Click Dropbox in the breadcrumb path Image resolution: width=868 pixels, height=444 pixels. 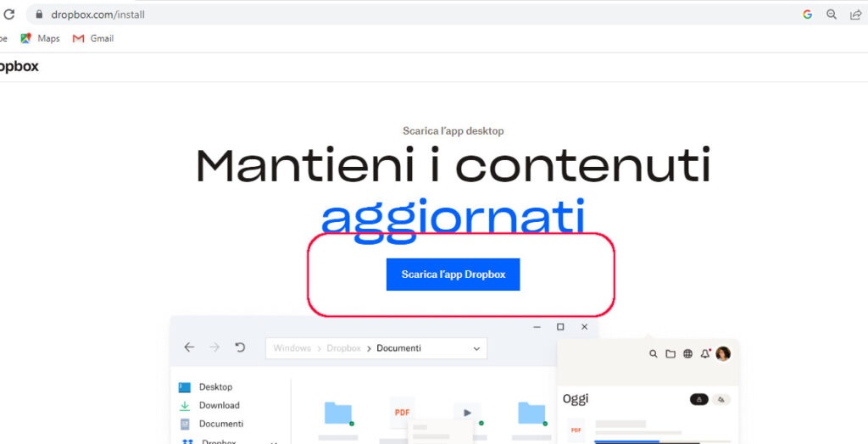tap(343, 348)
